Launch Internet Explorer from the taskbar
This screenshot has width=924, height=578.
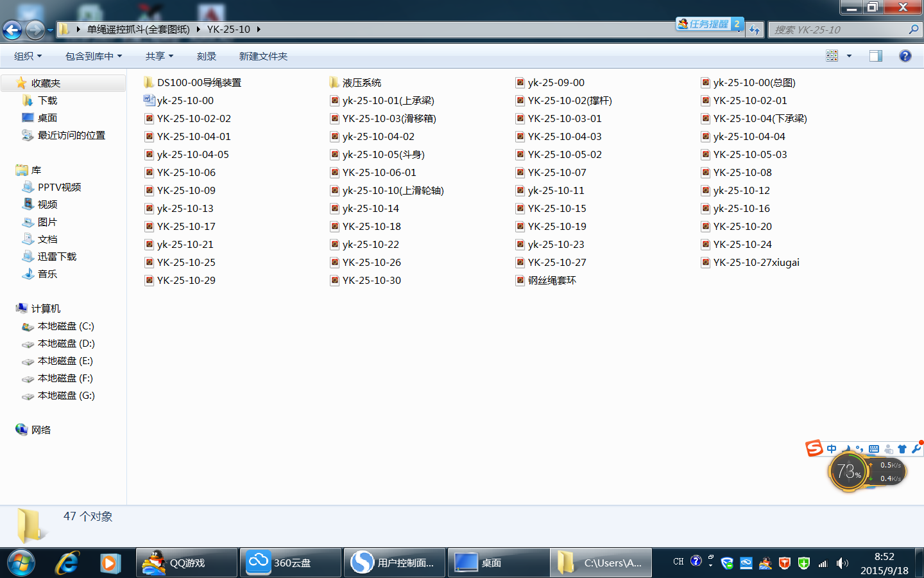point(67,563)
